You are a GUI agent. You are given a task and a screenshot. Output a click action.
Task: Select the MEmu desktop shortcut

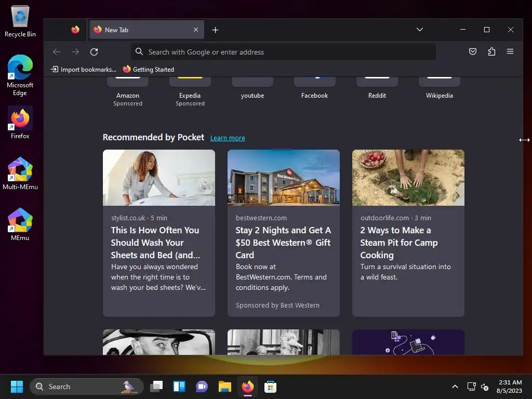click(20, 224)
